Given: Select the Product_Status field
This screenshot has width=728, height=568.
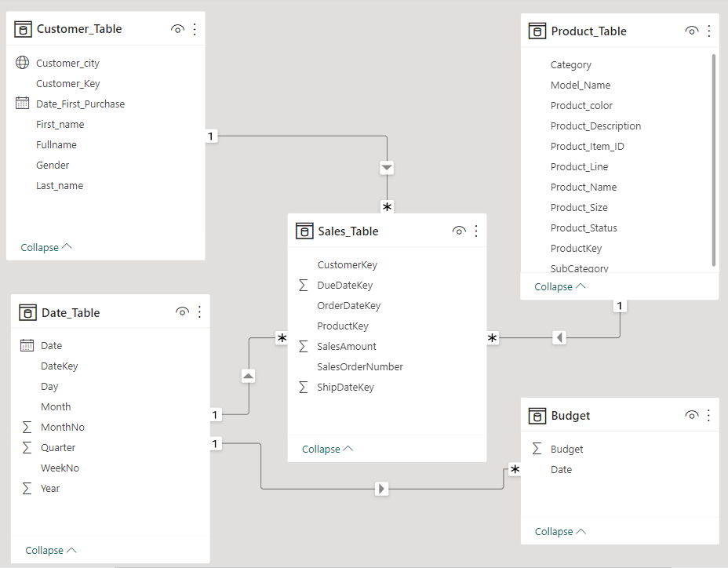Looking at the screenshot, I should [x=584, y=228].
